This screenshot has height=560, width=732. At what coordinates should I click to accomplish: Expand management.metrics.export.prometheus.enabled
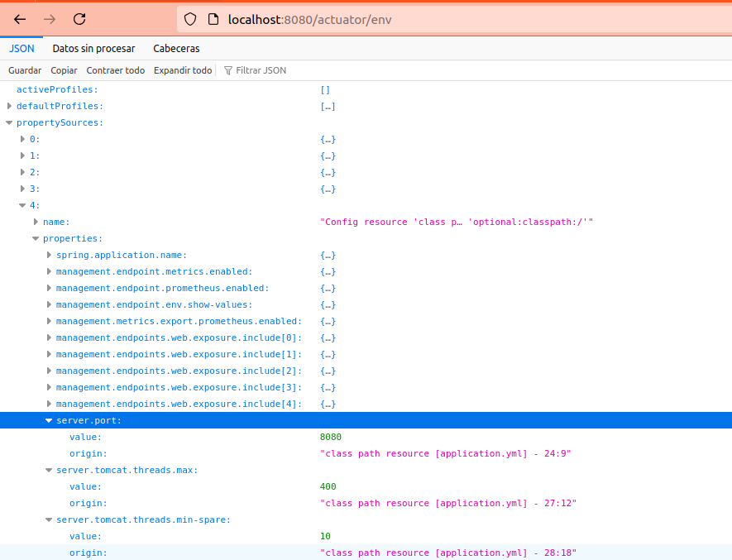point(49,321)
